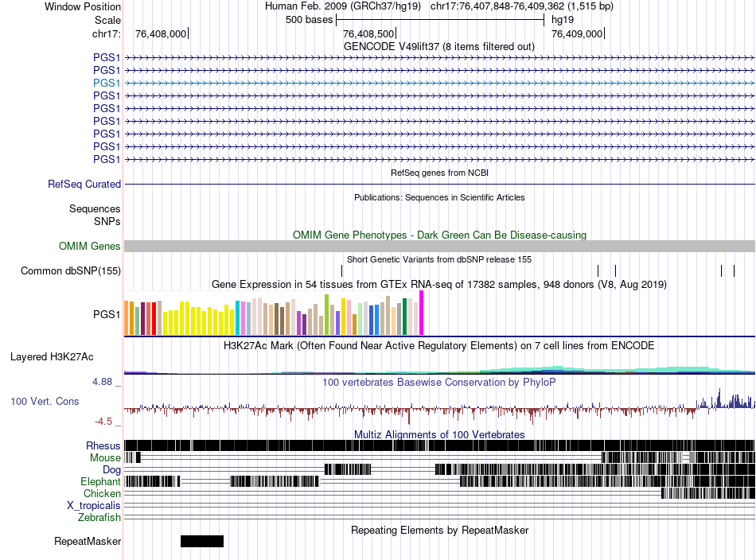Click the "Mouse" alignment species label

pos(105,458)
